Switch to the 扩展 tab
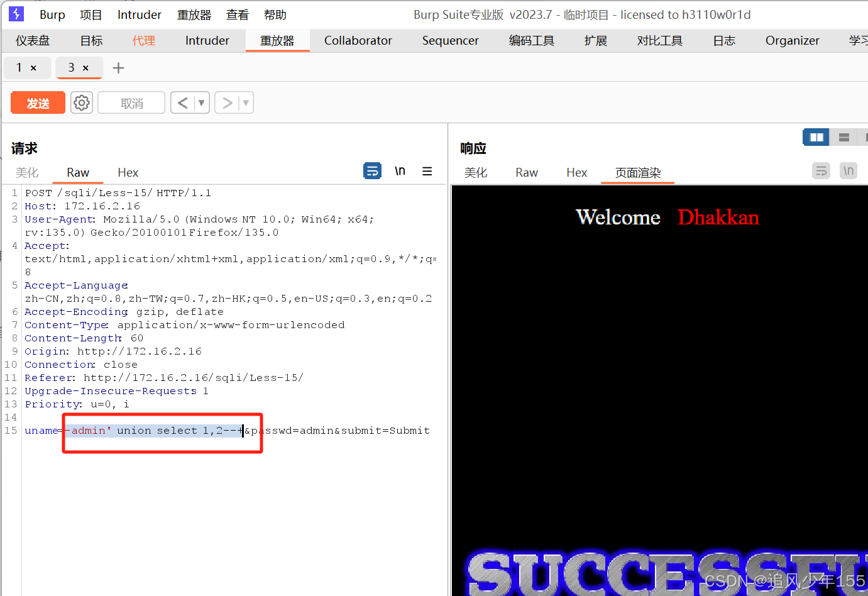The height and width of the screenshot is (596, 868). [x=596, y=40]
